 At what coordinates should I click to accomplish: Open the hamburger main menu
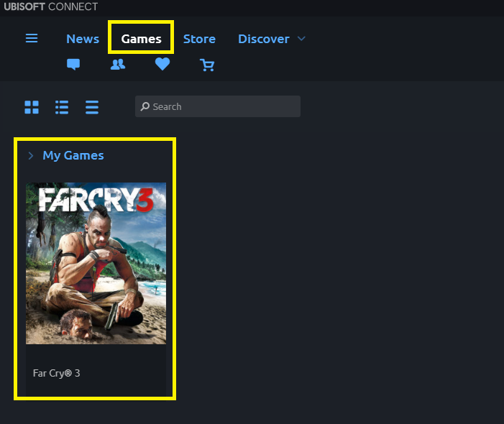32,38
